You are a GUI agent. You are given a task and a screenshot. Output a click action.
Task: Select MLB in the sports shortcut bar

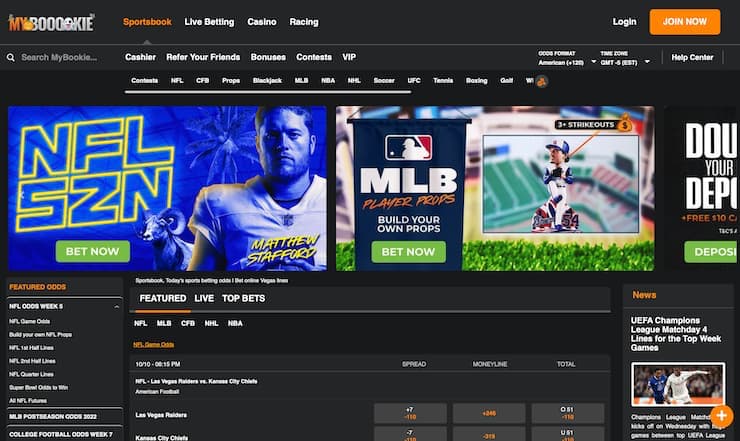coord(301,81)
